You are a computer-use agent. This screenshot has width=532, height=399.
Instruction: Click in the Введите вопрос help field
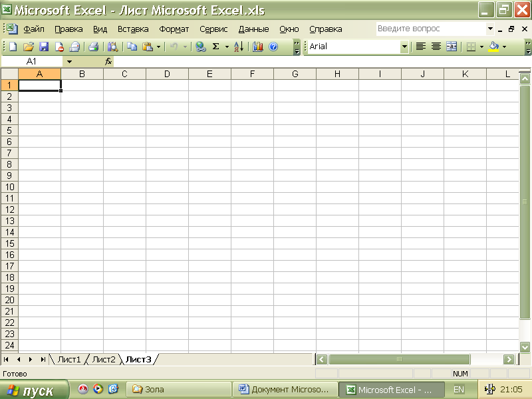(431, 29)
